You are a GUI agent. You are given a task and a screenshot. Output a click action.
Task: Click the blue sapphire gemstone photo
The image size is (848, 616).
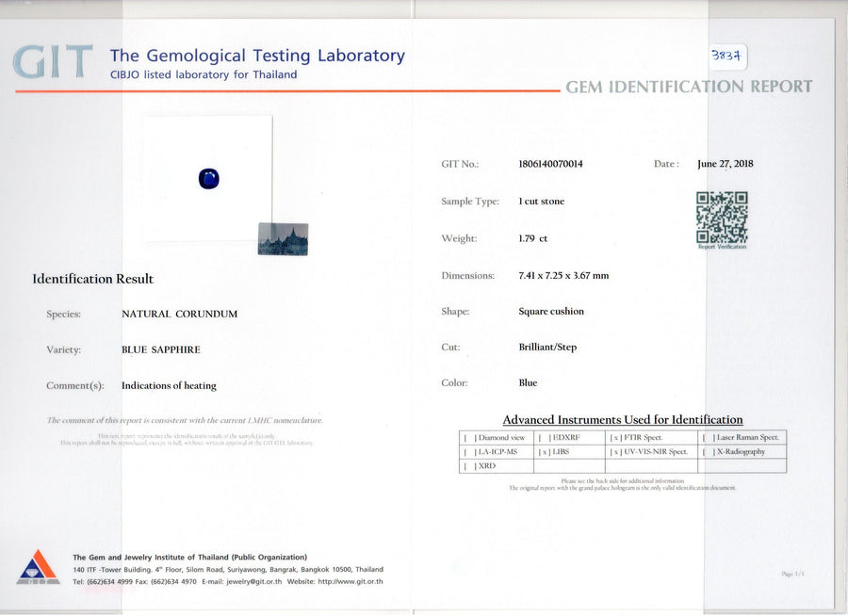(x=208, y=178)
